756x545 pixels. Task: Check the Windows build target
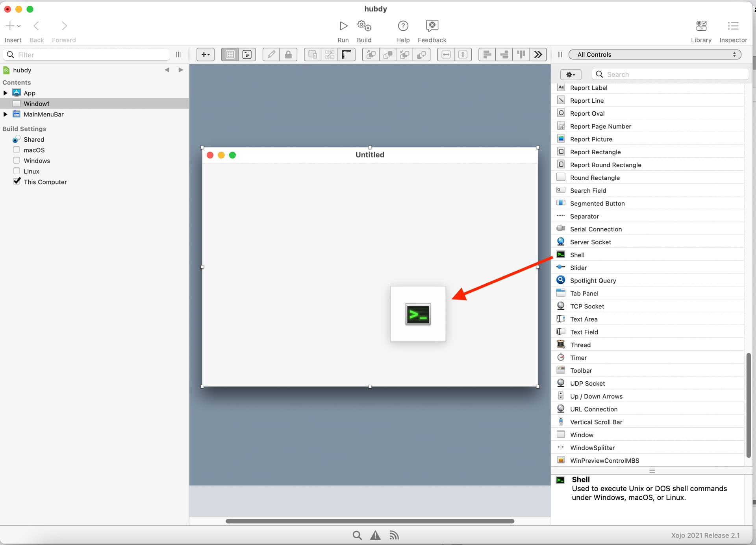pos(17,161)
